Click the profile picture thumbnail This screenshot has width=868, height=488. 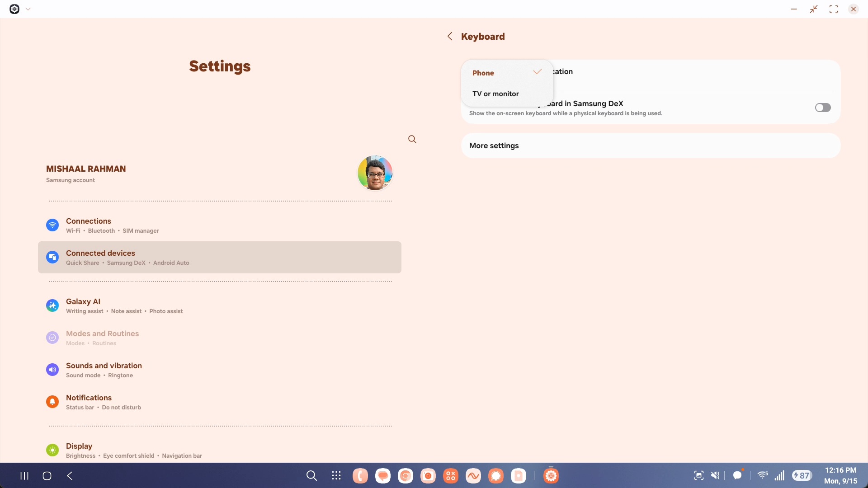click(x=375, y=173)
